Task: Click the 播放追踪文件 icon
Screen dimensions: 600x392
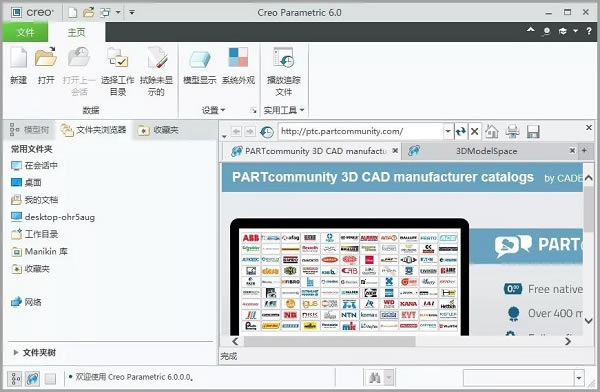Action: (x=284, y=57)
